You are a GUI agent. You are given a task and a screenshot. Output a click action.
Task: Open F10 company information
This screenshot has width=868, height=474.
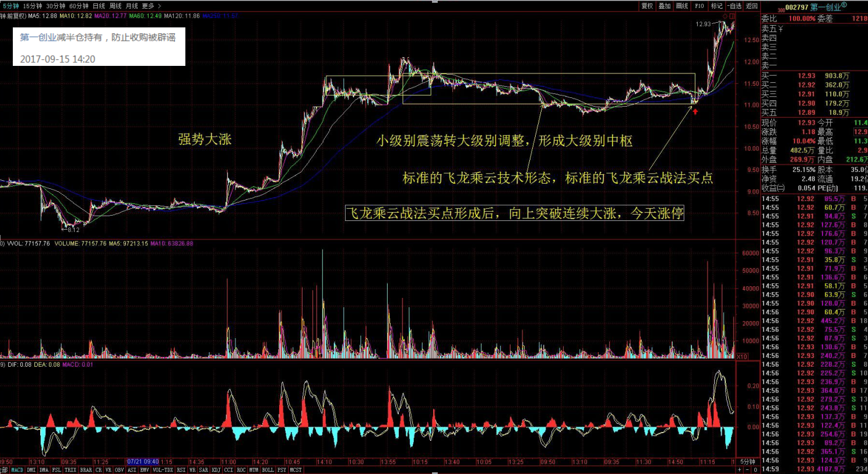click(700, 6)
